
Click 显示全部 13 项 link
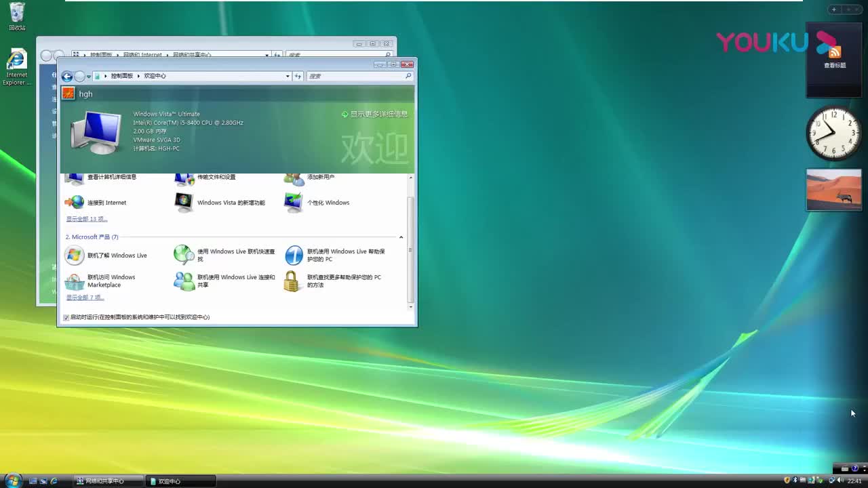[x=86, y=219]
